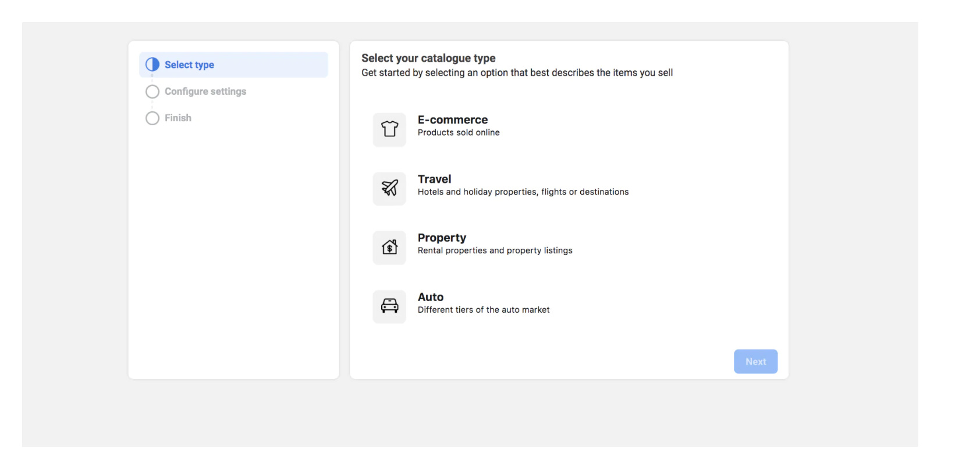Screen dimensions: 980x466
Task: Click the Finish step circle
Action: tap(152, 118)
